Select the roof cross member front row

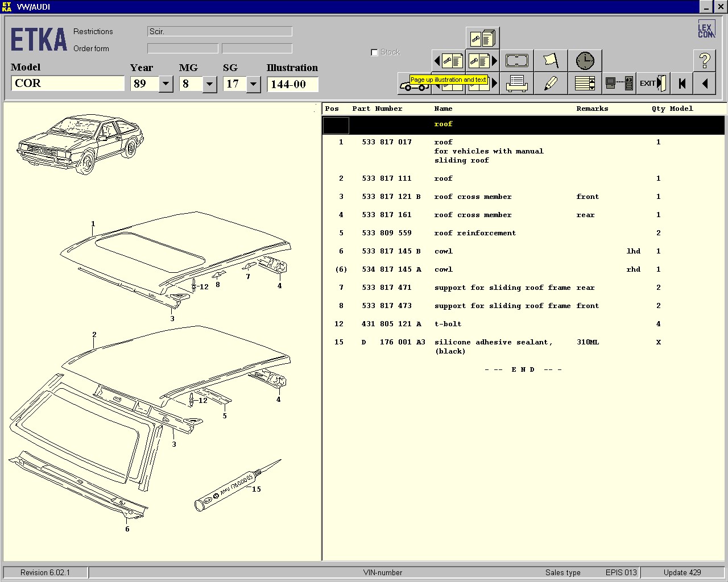coord(473,197)
